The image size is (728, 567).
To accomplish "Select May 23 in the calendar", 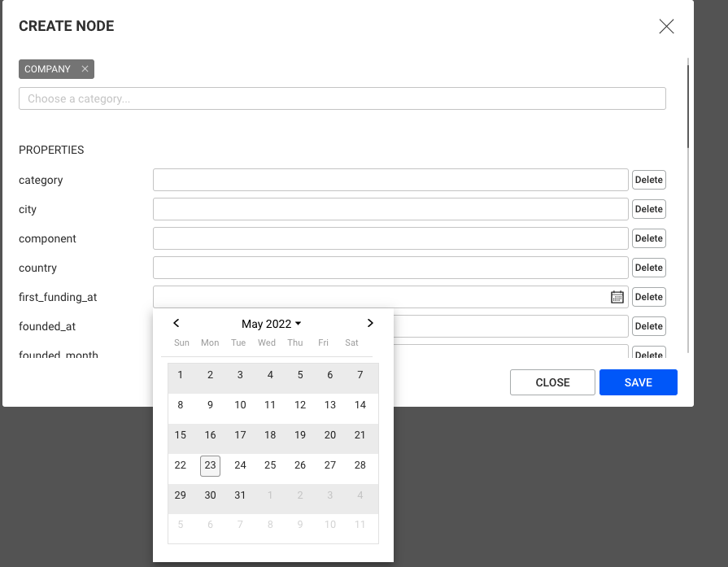I will [x=210, y=465].
